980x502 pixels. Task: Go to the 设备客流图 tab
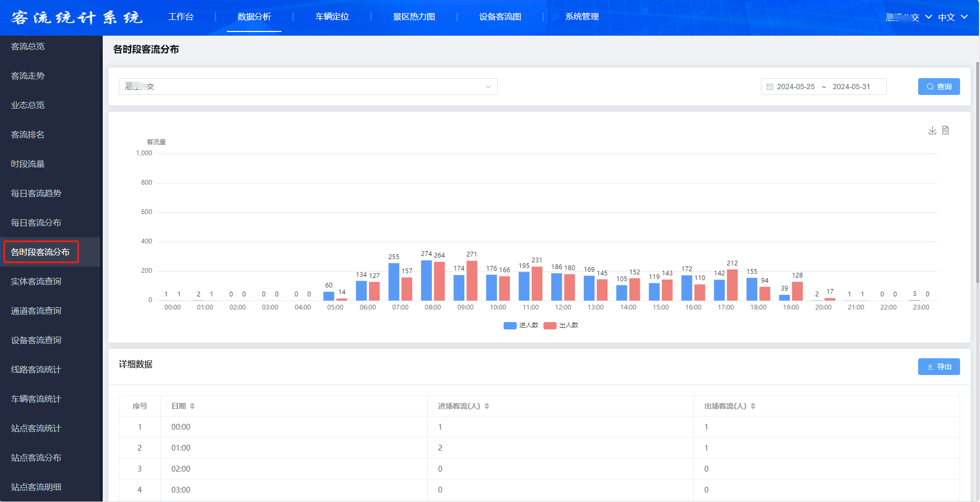pos(500,17)
